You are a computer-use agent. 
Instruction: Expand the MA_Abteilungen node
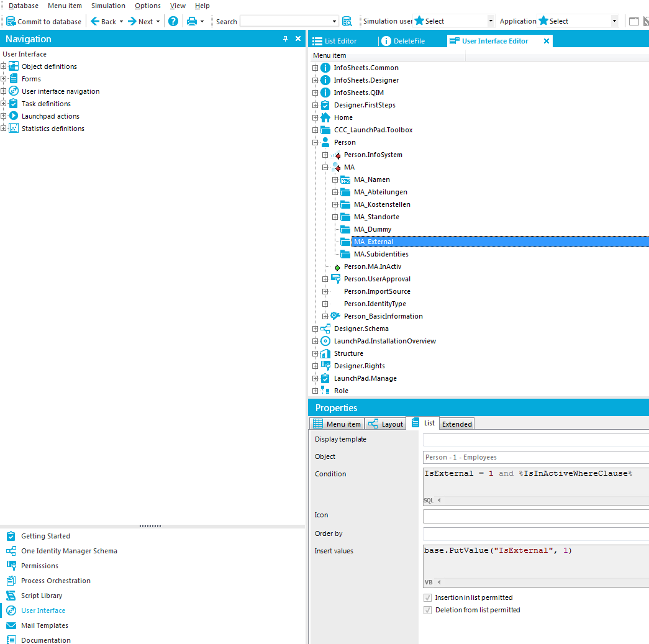[335, 192]
